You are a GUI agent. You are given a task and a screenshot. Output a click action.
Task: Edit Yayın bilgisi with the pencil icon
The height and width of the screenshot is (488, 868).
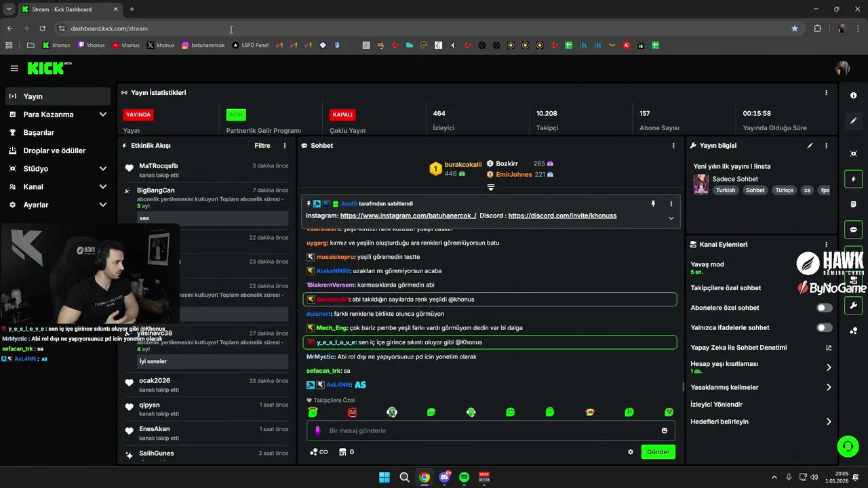click(x=810, y=146)
